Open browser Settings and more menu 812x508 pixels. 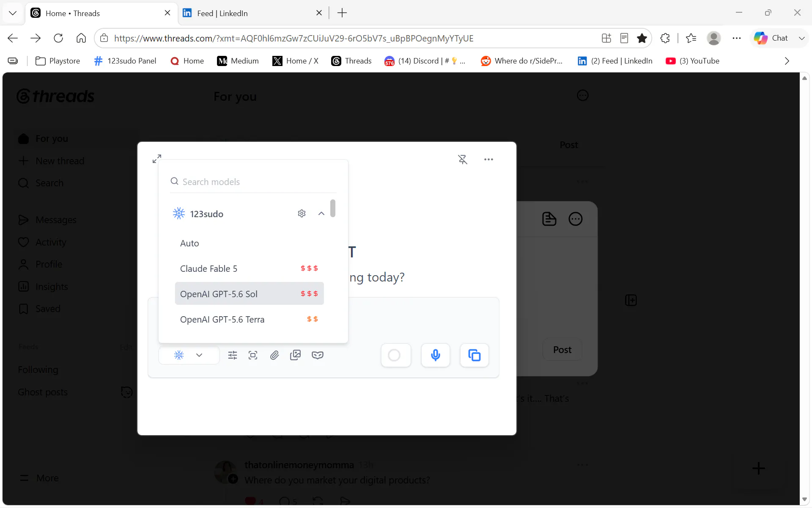(x=737, y=38)
